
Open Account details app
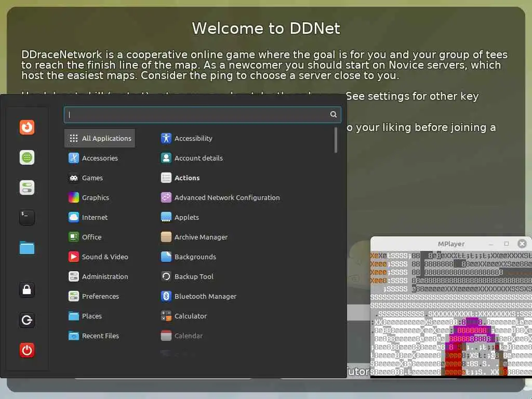click(x=244, y=158)
